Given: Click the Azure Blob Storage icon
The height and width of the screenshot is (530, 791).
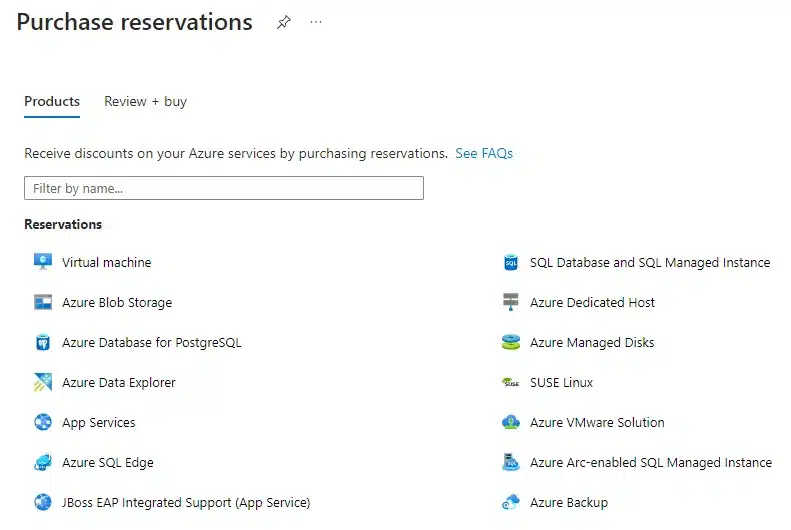Looking at the screenshot, I should click(43, 302).
